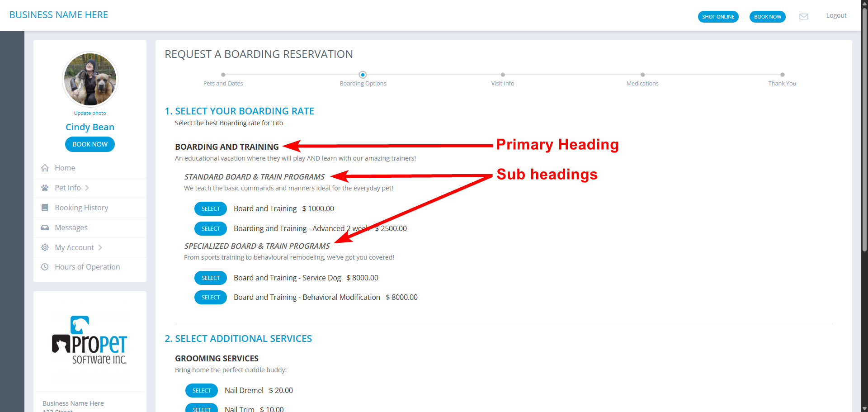Click the Logout link
Image resolution: width=868 pixels, height=412 pixels.
(836, 15)
